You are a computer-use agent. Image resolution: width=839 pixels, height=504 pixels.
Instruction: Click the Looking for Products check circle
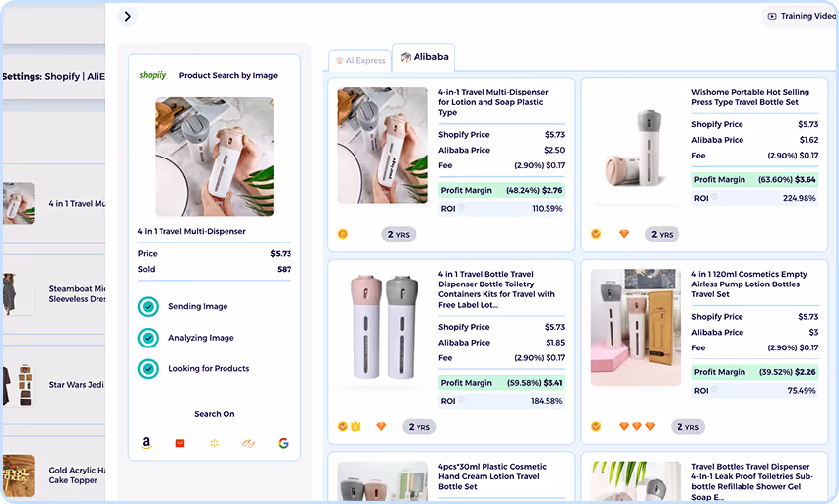coord(148,368)
